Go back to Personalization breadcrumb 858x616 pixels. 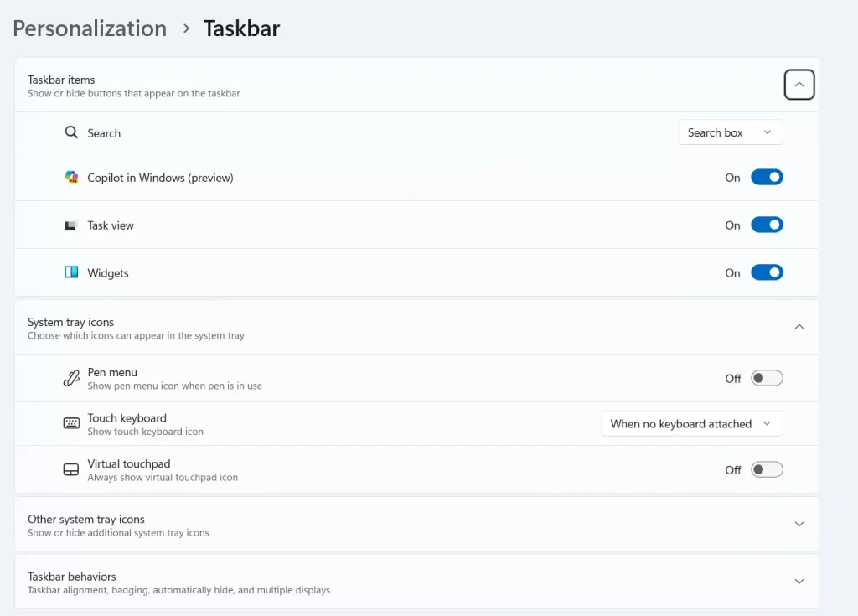90,28
